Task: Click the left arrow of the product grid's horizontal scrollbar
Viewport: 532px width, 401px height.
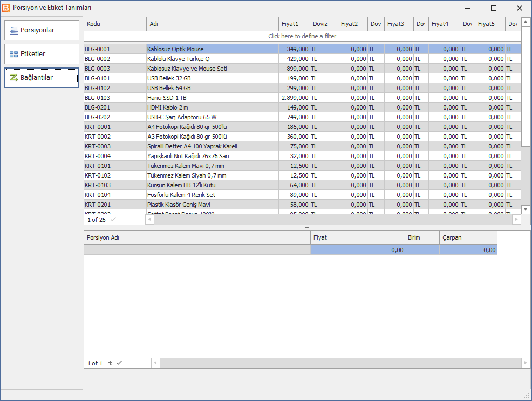Action: 149,220
